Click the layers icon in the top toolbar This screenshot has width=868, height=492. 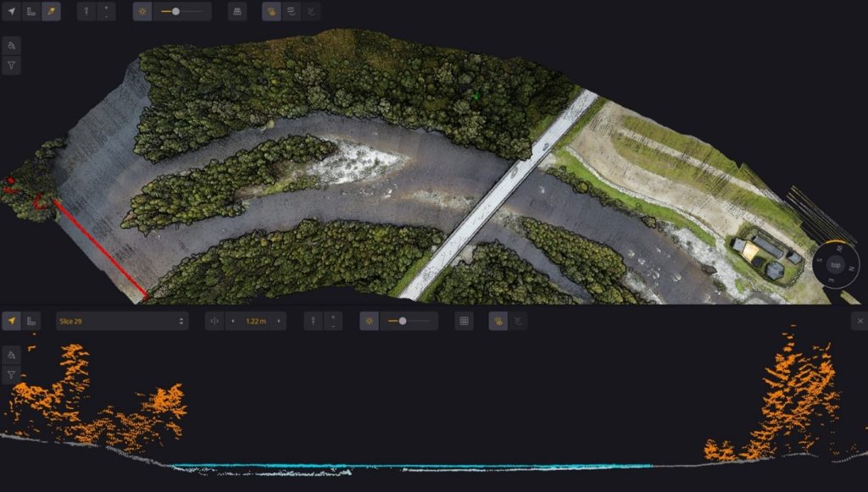point(292,12)
